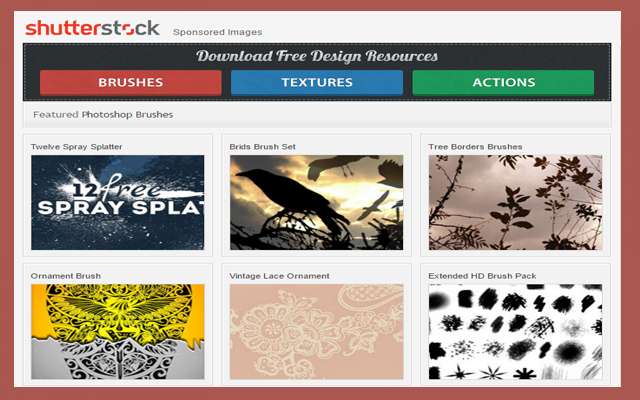Screen dimensions: 640x400
Task: Select the tree branches brush thumbnail
Action: pos(516,202)
